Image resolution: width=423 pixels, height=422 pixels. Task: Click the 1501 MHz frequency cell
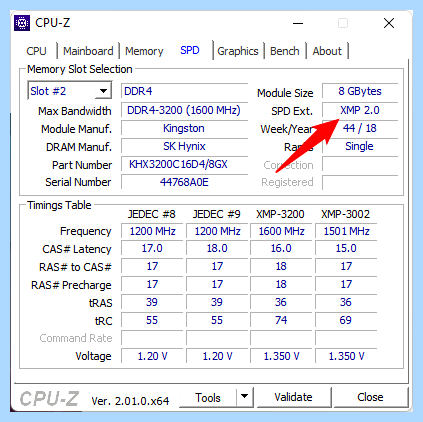coord(346,231)
